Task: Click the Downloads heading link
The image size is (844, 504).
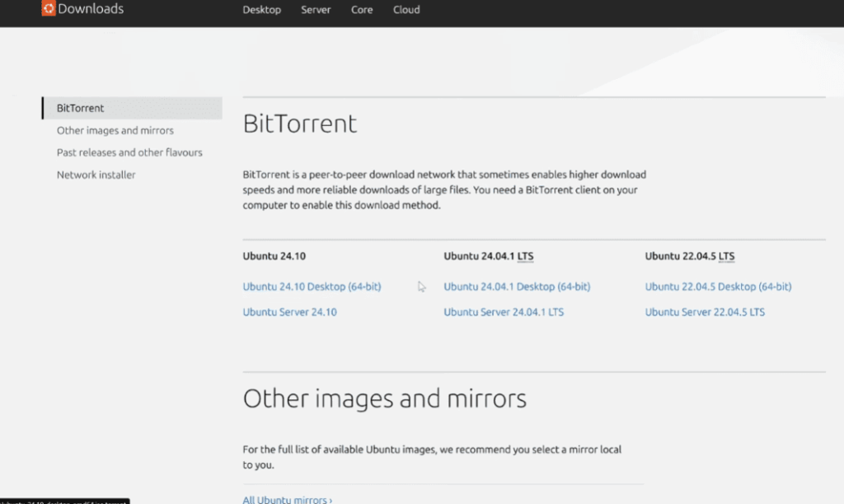Action: coord(92,8)
